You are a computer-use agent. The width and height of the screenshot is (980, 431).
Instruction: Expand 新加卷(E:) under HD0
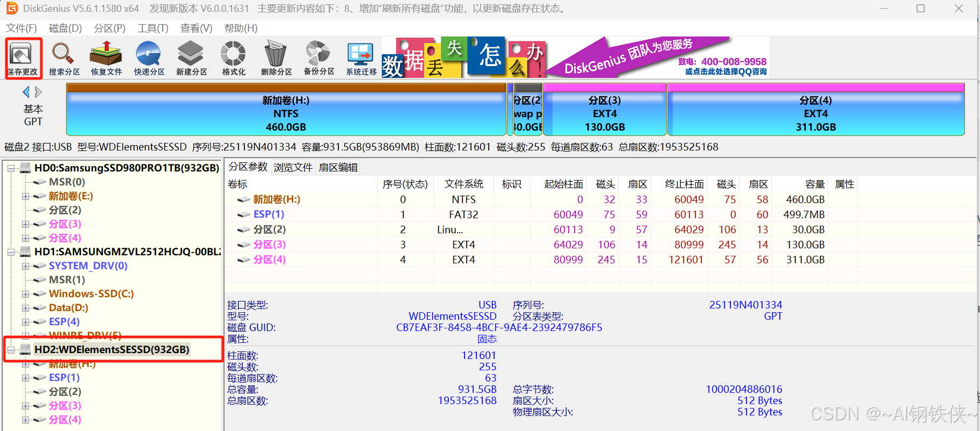25,196
